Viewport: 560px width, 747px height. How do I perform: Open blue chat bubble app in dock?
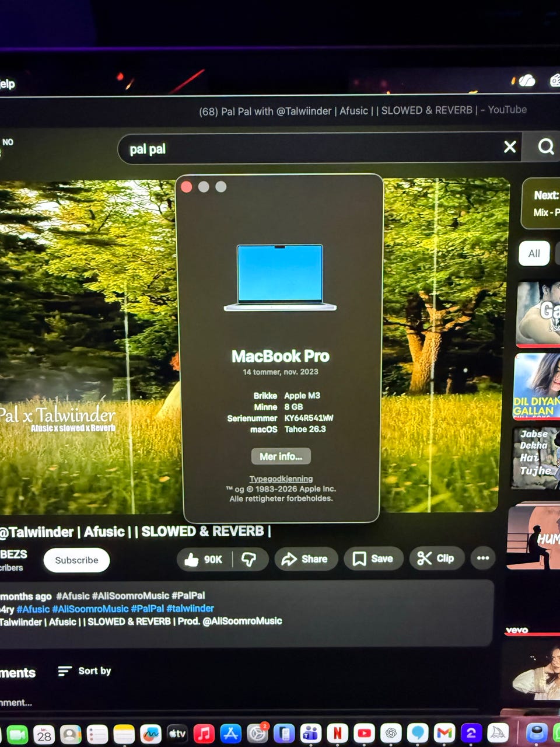[x=418, y=732]
